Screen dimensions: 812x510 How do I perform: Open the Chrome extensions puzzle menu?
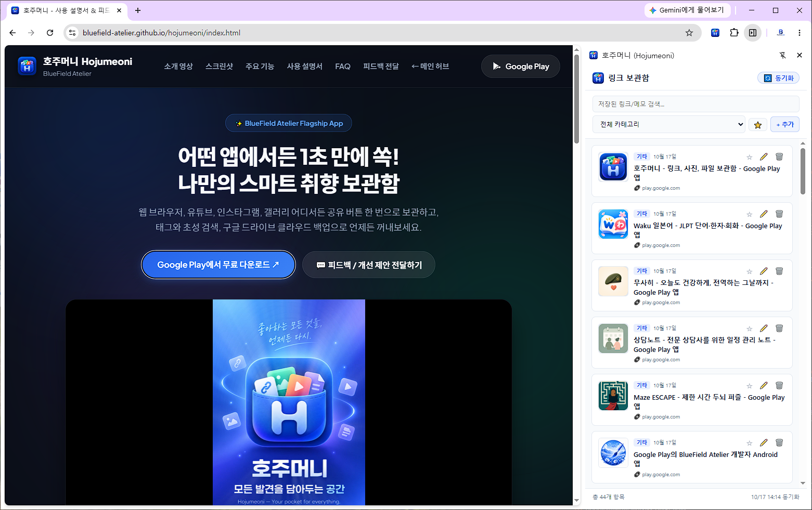(x=734, y=33)
